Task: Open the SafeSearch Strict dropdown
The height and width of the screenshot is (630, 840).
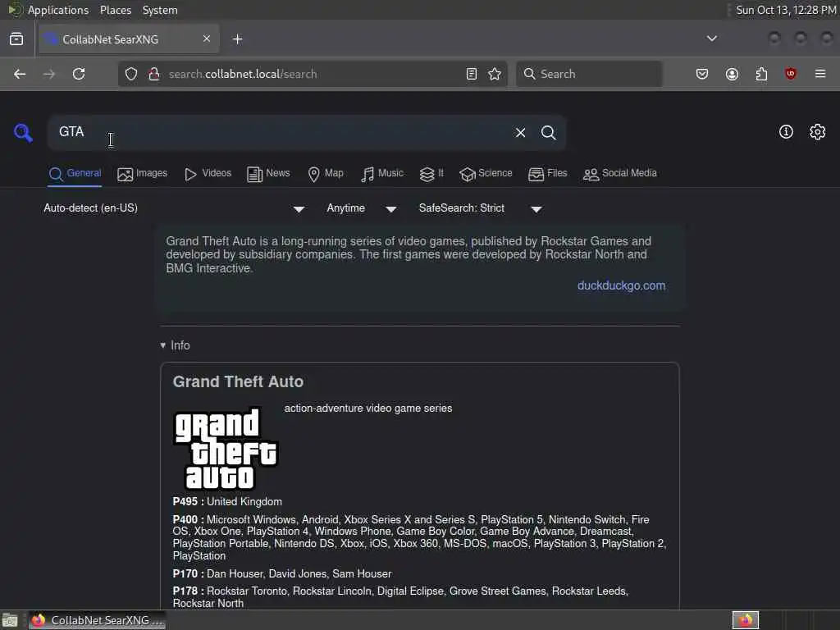Action: coord(481,208)
